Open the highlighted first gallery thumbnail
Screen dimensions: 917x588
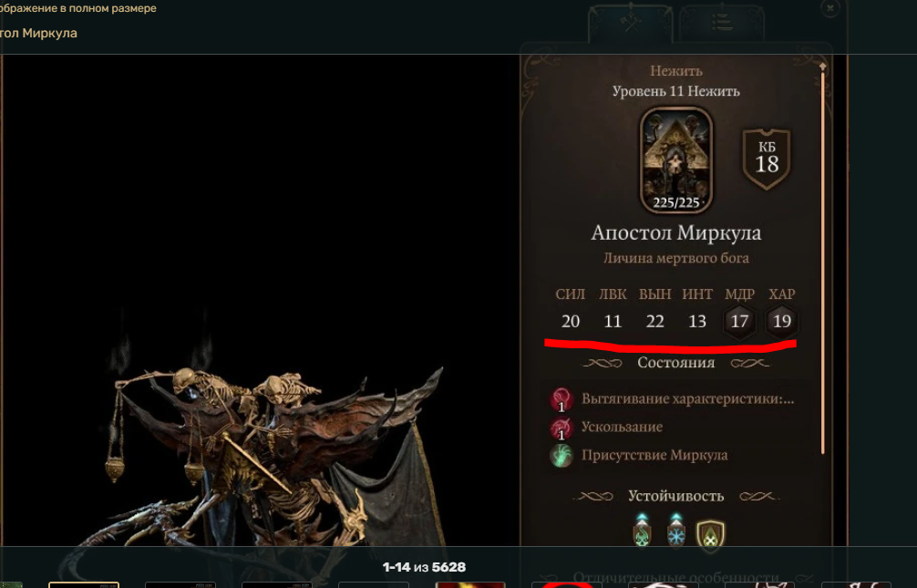[84, 584]
